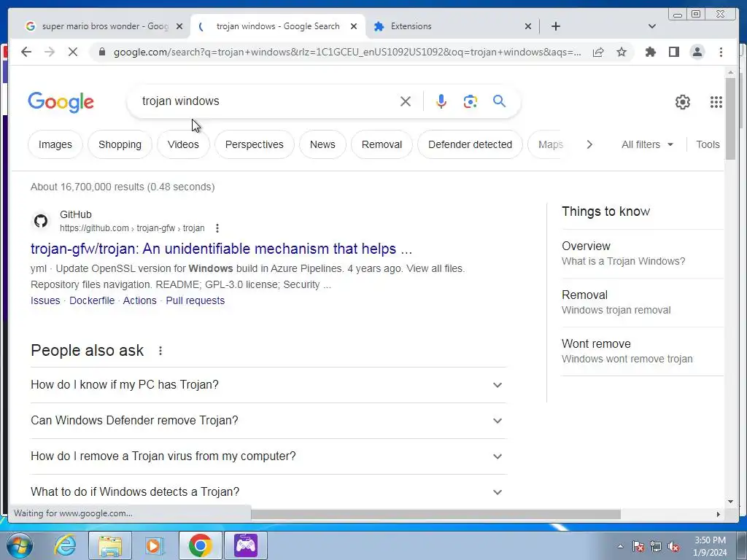The image size is (747, 560).
Task: Open the Actions sitelink
Action: tap(139, 300)
